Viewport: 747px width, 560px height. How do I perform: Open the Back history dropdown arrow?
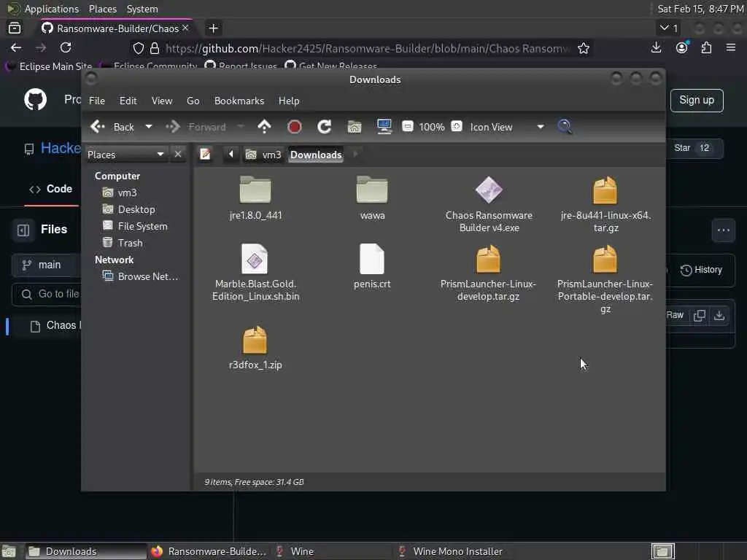pos(149,127)
